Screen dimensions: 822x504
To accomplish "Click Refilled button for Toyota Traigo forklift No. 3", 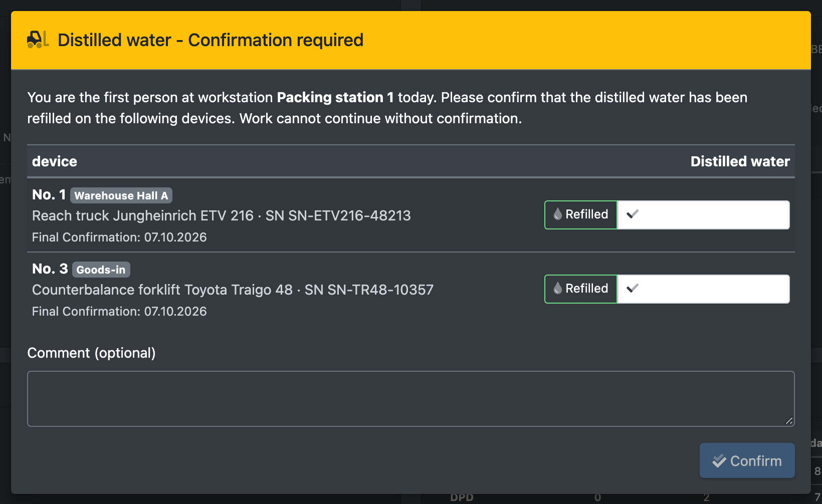I will pyautogui.click(x=581, y=289).
